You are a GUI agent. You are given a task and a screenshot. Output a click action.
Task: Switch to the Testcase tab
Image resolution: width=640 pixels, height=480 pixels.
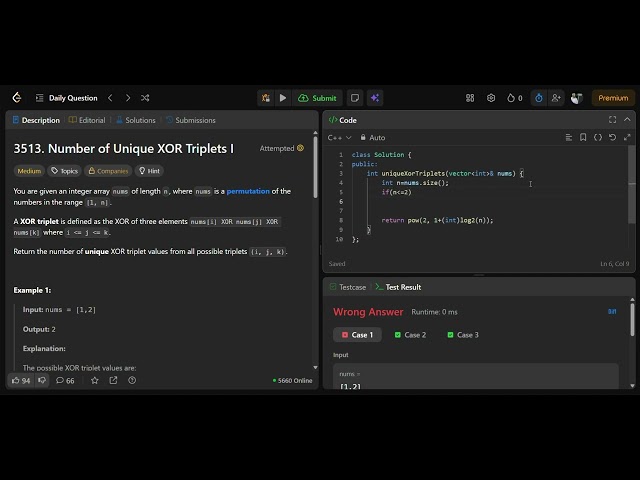point(348,287)
